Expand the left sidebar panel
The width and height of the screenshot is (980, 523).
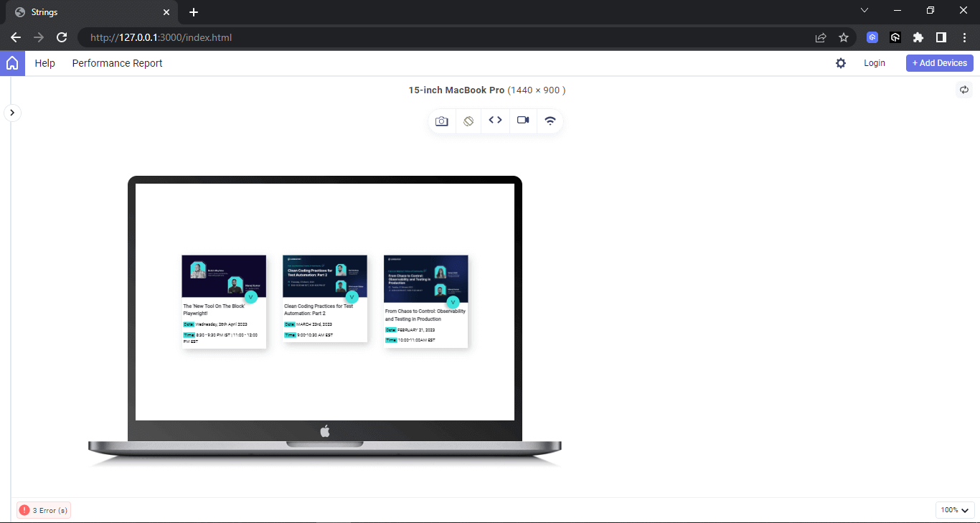click(12, 113)
